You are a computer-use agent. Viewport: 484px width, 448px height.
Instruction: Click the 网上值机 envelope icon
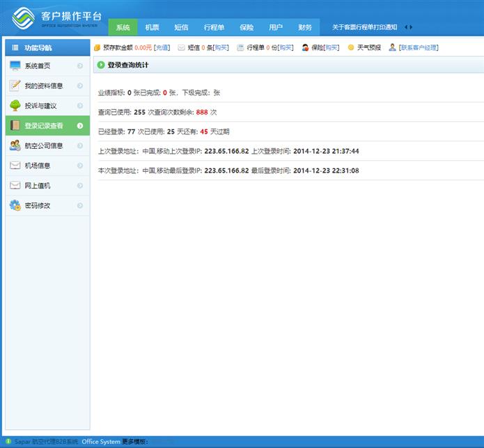click(15, 186)
